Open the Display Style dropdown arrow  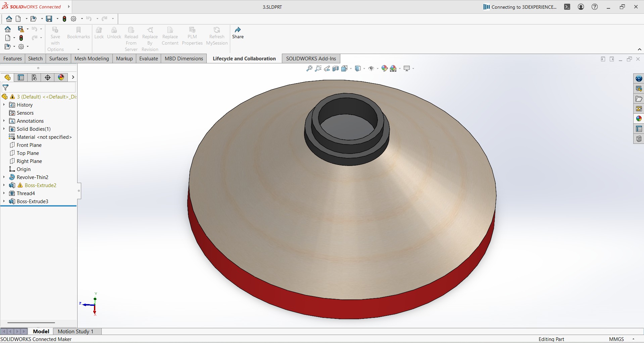(x=364, y=69)
